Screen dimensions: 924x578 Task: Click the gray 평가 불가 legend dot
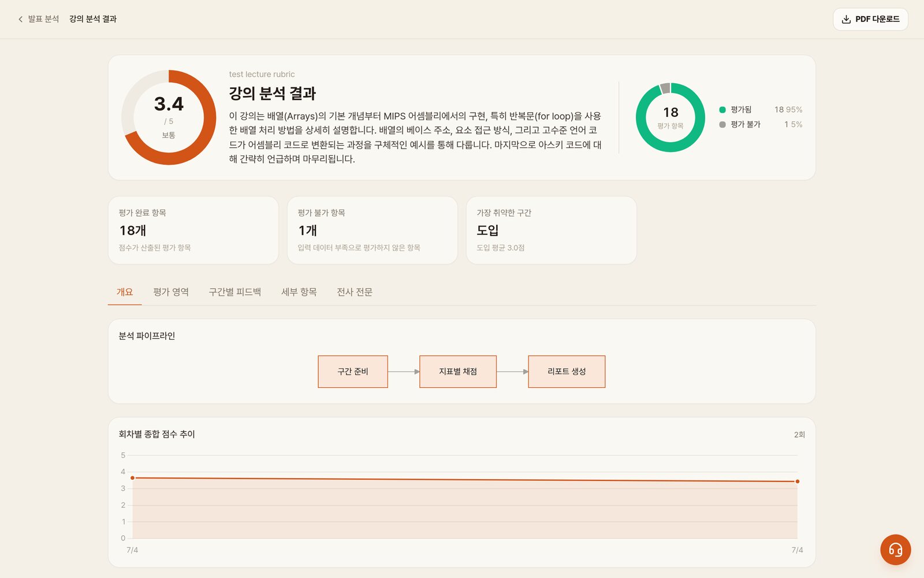point(722,124)
